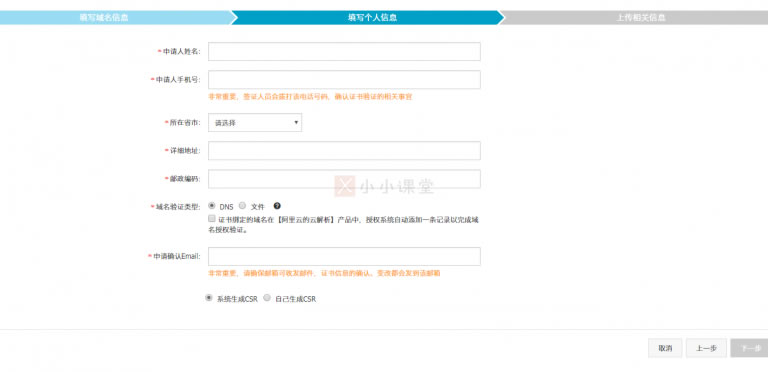Click the orange phone number hint text
768x372 pixels.
pos(310,97)
